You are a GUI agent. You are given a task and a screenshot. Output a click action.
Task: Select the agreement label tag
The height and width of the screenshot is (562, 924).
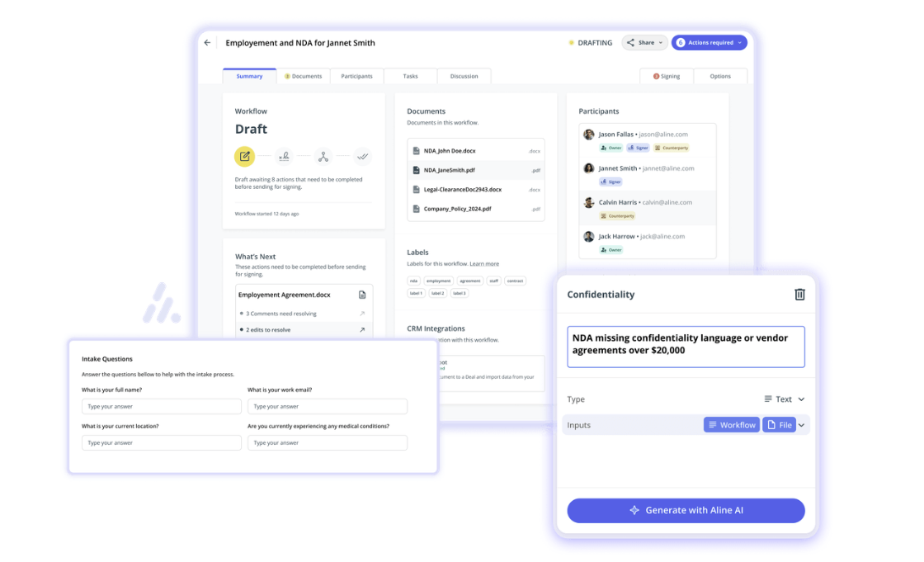(469, 281)
